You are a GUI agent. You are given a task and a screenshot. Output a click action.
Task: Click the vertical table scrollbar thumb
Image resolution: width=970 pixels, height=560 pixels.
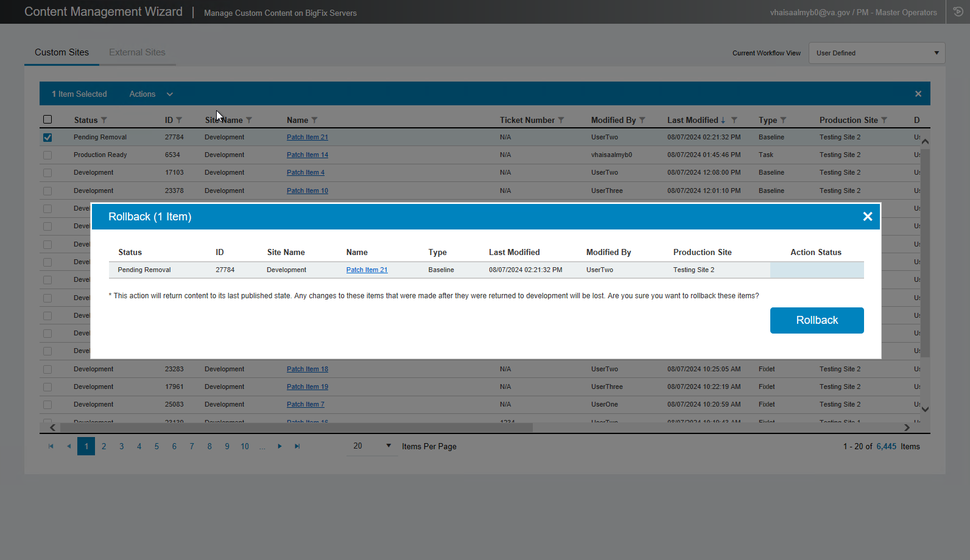click(x=925, y=253)
